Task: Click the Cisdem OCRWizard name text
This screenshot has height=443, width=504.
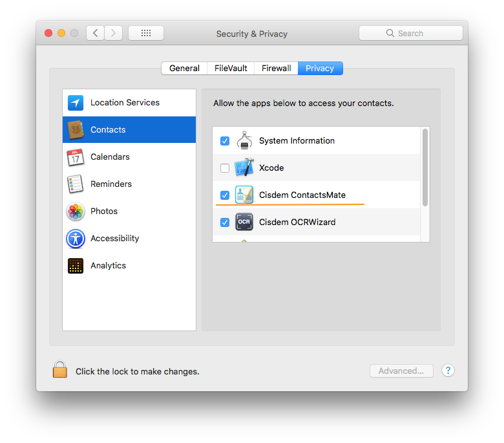Action: tap(297, 222)
